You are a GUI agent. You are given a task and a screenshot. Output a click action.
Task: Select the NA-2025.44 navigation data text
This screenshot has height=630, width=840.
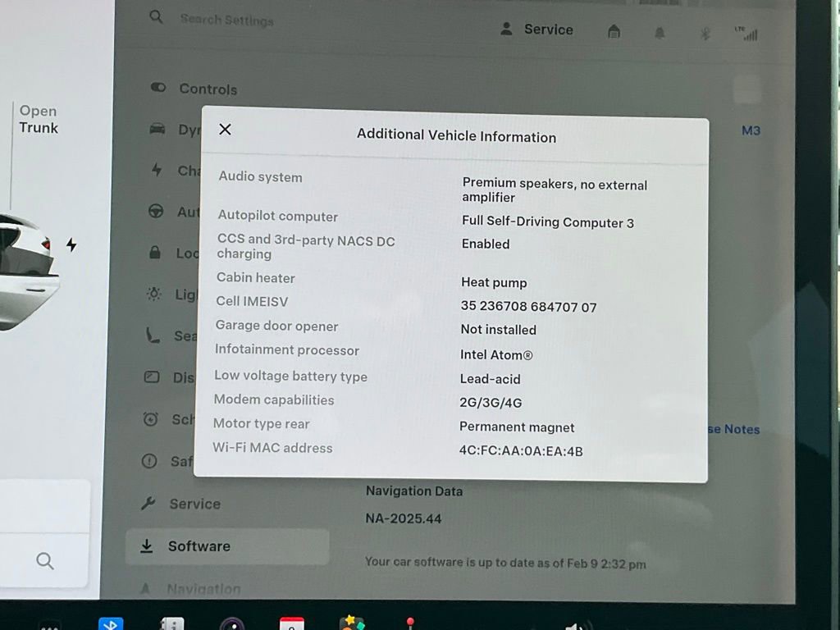(x=404, y=518)
